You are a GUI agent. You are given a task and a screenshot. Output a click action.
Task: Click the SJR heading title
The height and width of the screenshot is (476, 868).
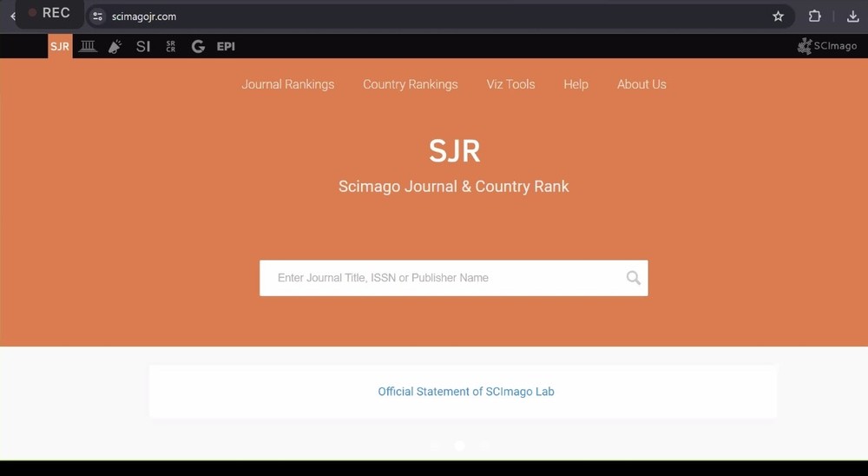[x=454, y=151]
